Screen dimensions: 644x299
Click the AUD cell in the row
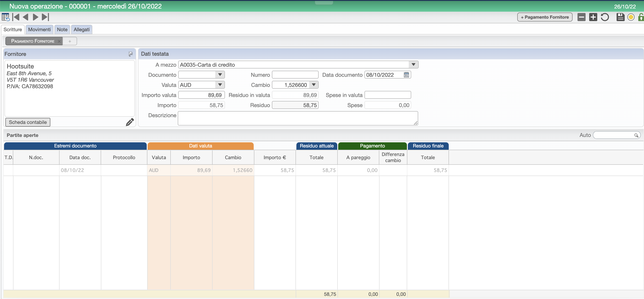coord(159,170)
